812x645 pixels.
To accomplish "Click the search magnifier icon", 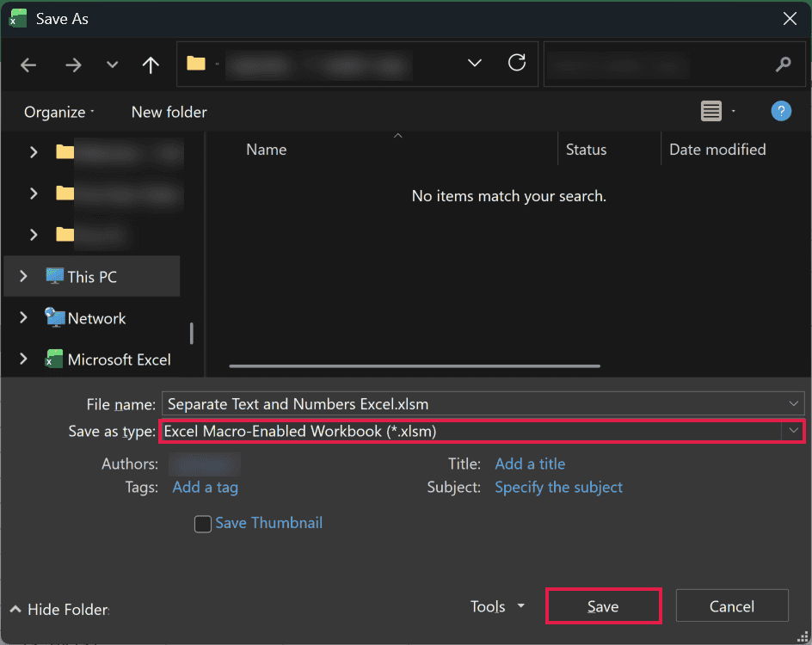I will (783, 64).
